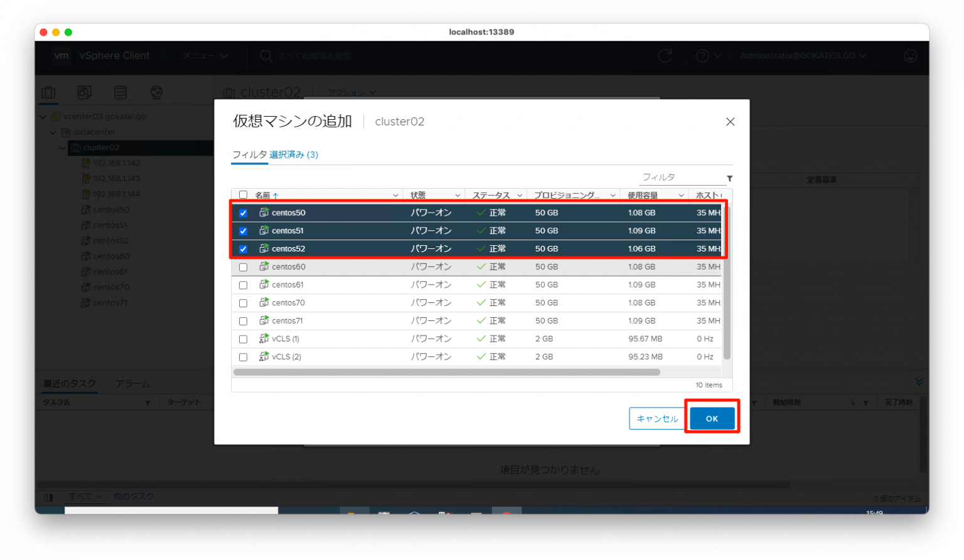The width and height of the screenshot is (964, 560).
Task: Collapse the datacenter tree node
Action: click(53, 132)
